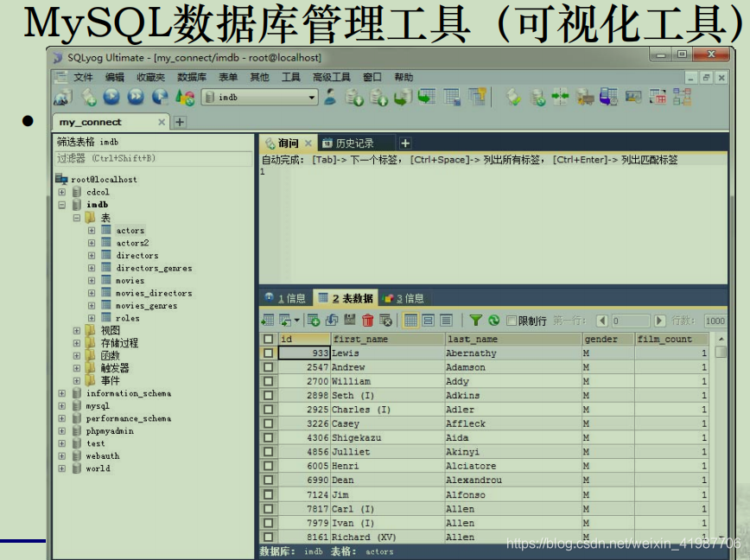
Task: Click the new connection toolbar icon
Action: [x=63, y=97]
